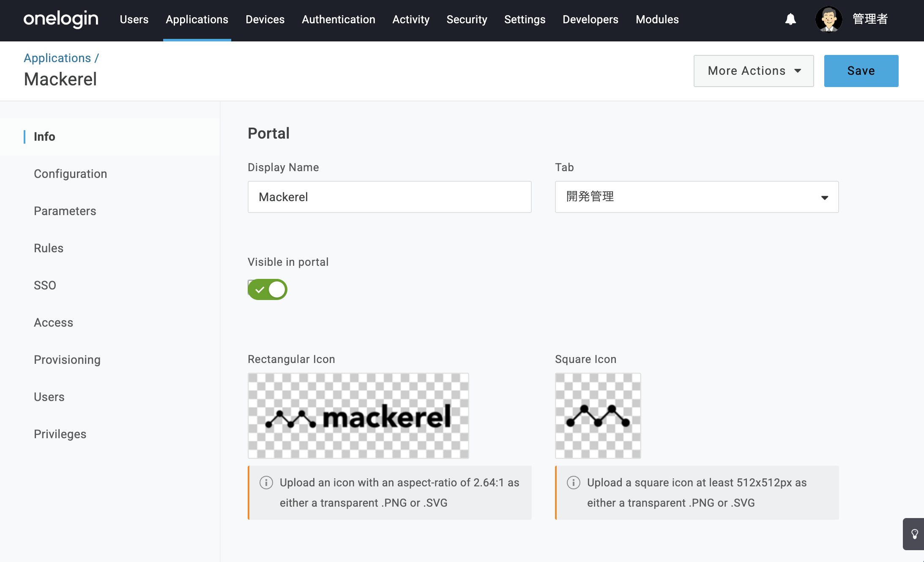This screenshot has width=924, height=562.
Task: Open the Tab dropdown
Action: click(697, 197)
